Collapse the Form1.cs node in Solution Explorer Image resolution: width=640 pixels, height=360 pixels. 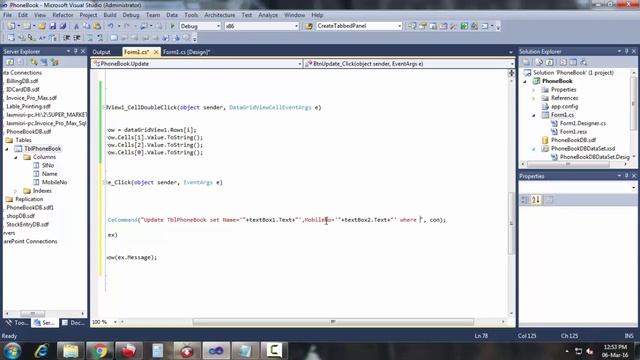point(533,115)
